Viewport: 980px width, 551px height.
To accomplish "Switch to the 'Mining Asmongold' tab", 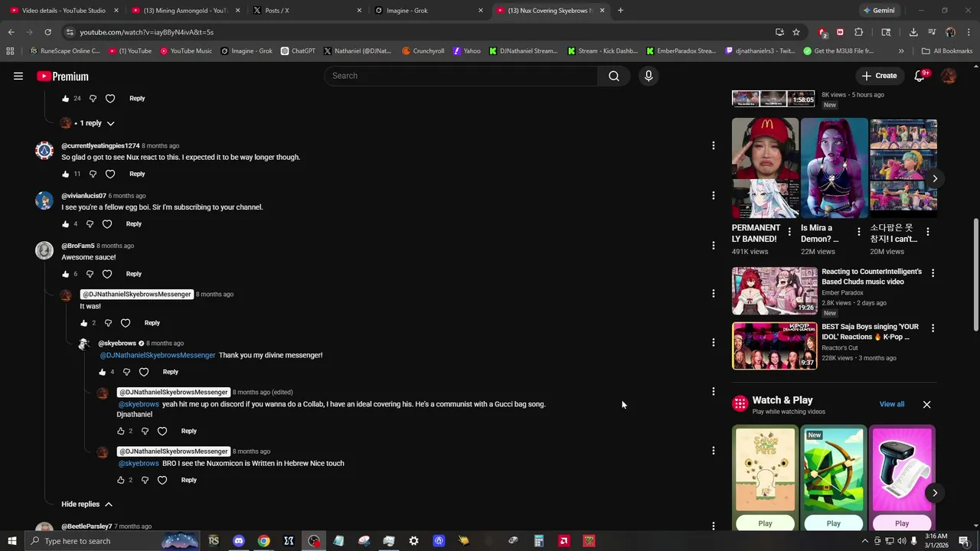I will pos(186,11).
